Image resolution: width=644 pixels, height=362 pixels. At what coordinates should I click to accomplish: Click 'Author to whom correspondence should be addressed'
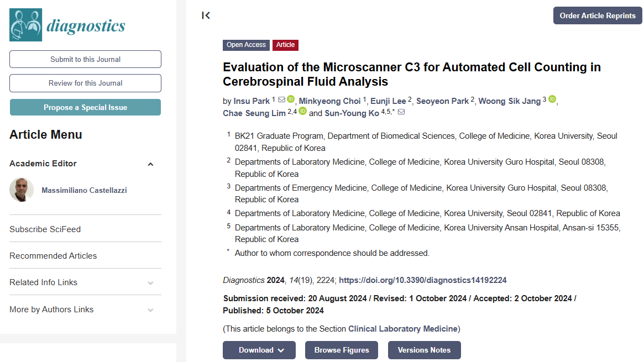(x=332, y=253)
